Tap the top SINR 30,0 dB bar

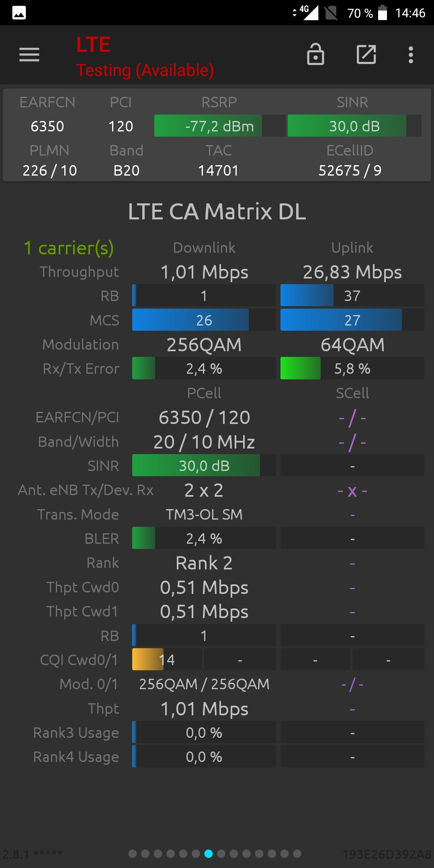coord(354,126)
